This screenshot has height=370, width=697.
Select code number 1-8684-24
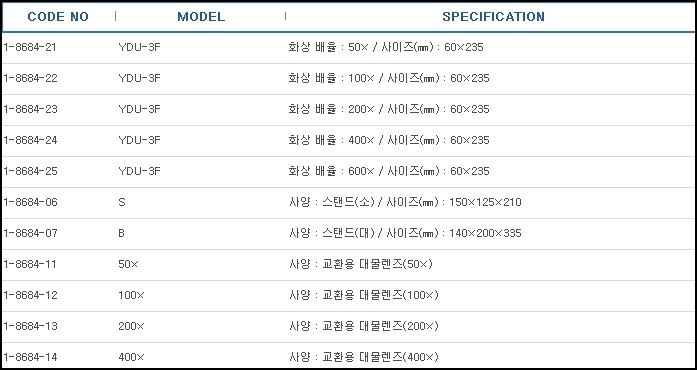tap(30, 140)
